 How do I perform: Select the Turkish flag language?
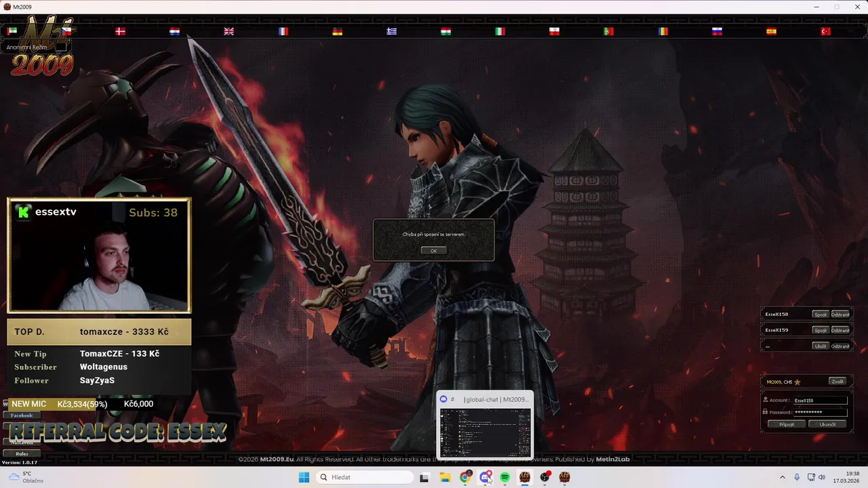(x=826, y=31)
